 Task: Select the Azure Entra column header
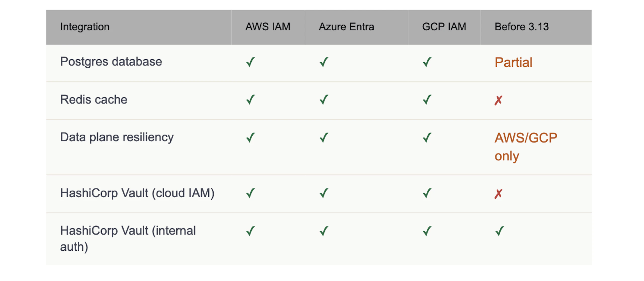(346, 27)
